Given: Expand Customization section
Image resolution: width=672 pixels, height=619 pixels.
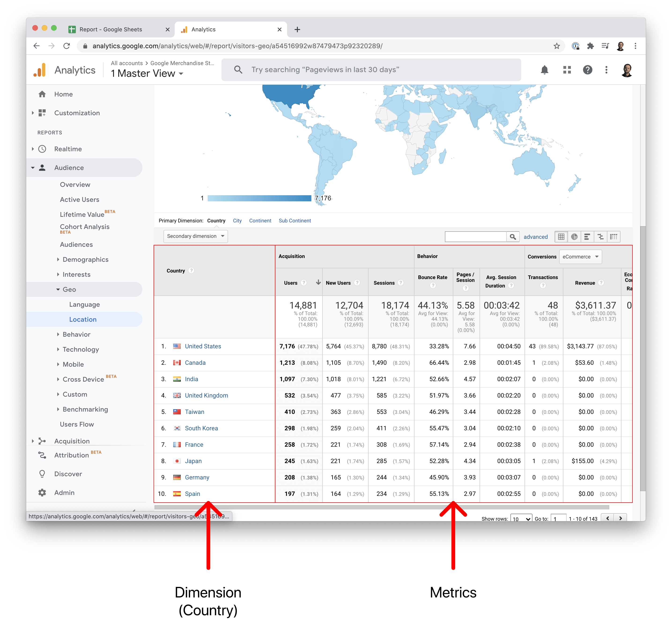Looking at the screenshot, I should click(x=33, y=113).
